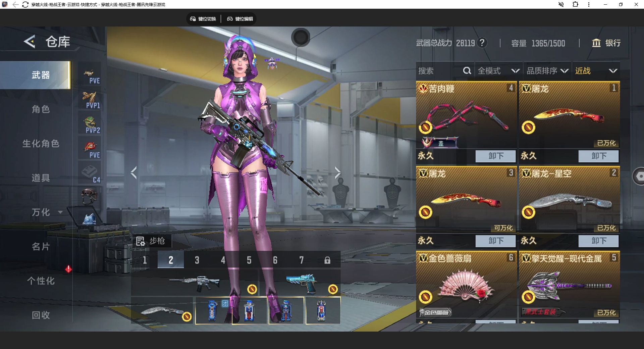Screen dimensions: 644x349
Task: Click the 键位切换 button
Action: coord(203,19)
